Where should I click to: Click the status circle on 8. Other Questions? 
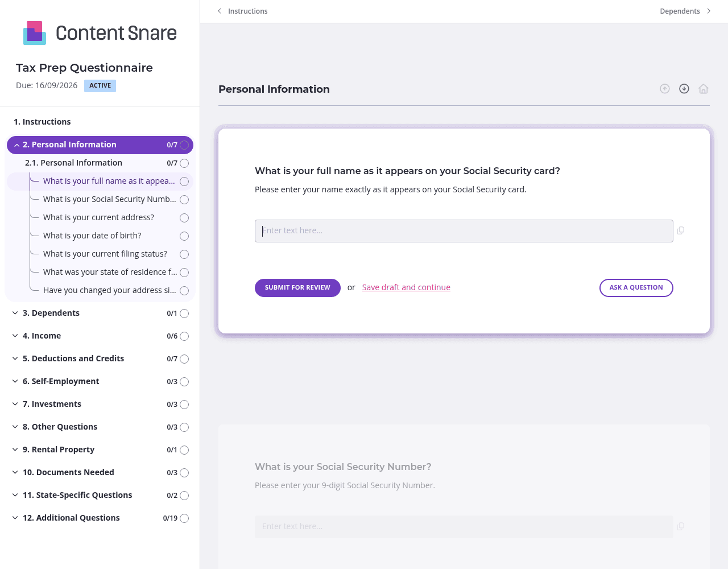(184, 427)
